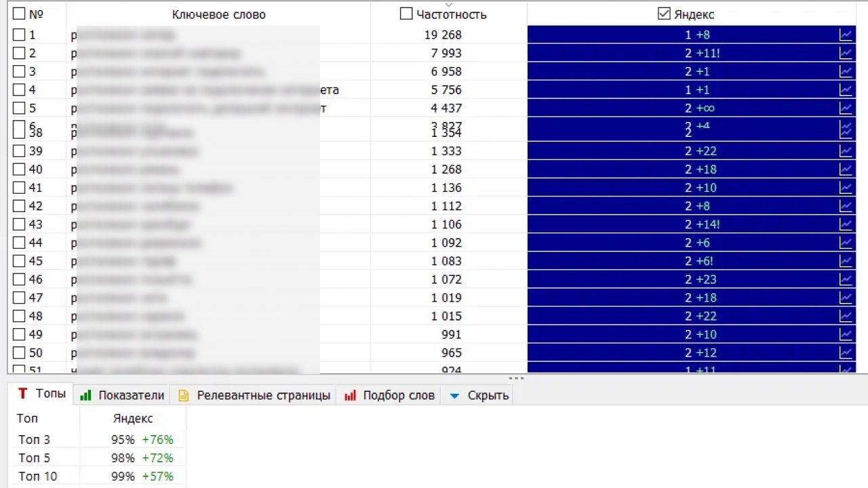Mark the checkbox of row 41
Viewport: 868px width, 488px height.
pos(19,187)
